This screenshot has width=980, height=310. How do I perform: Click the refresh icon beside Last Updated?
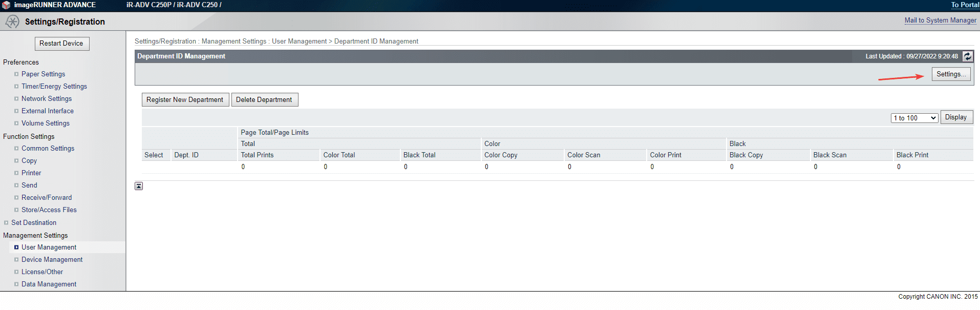point(967,56)
